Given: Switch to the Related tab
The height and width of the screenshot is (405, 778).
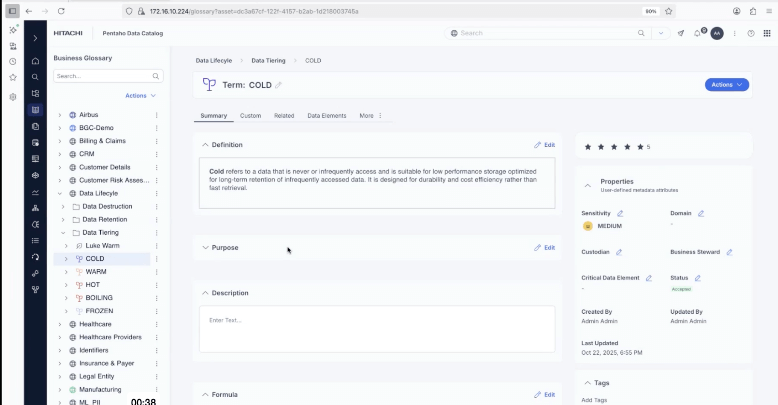Looking at the screenshot, I should [x=284, y=116].
